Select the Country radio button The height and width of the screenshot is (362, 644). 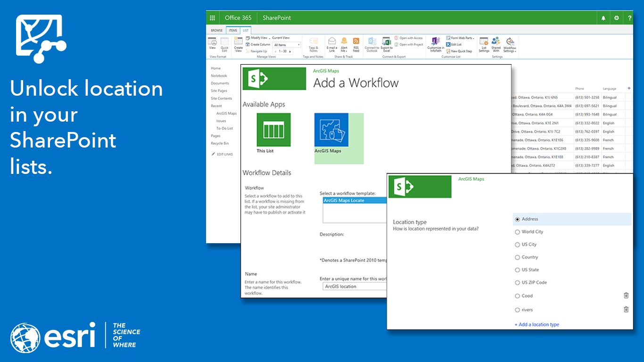click(518, 257)
